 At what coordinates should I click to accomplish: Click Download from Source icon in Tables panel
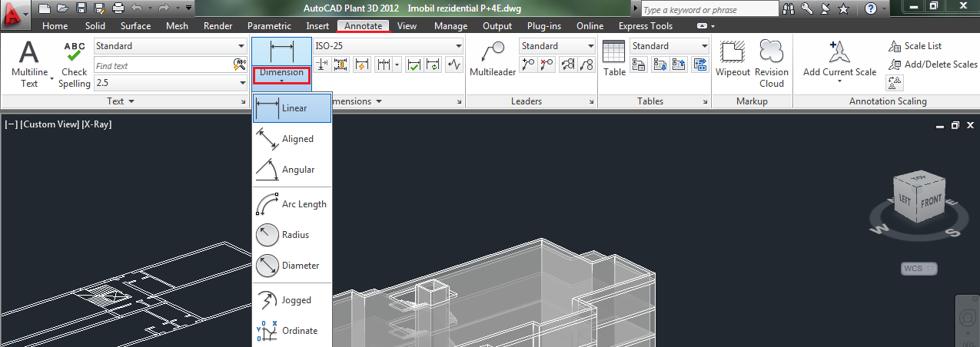659,64
